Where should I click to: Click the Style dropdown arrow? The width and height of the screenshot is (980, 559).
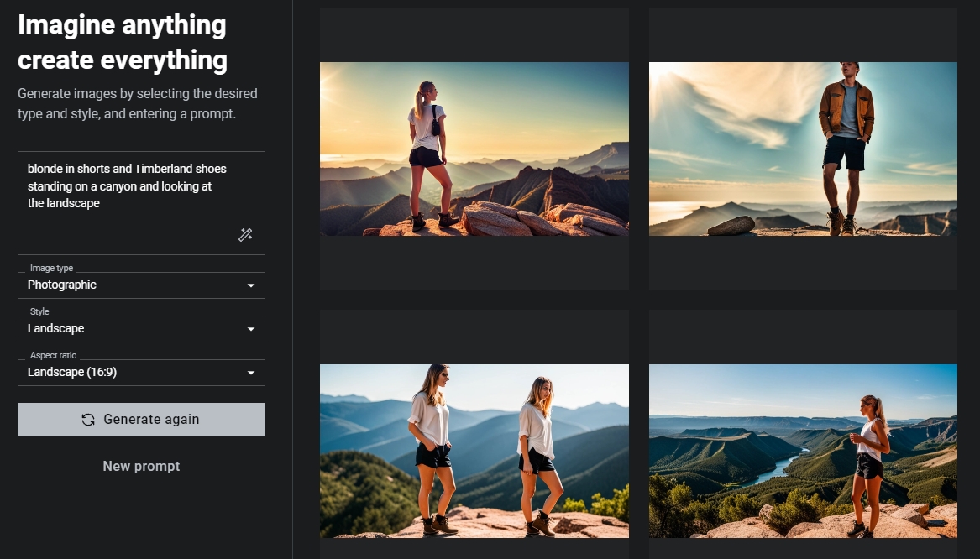click(250, 329)
